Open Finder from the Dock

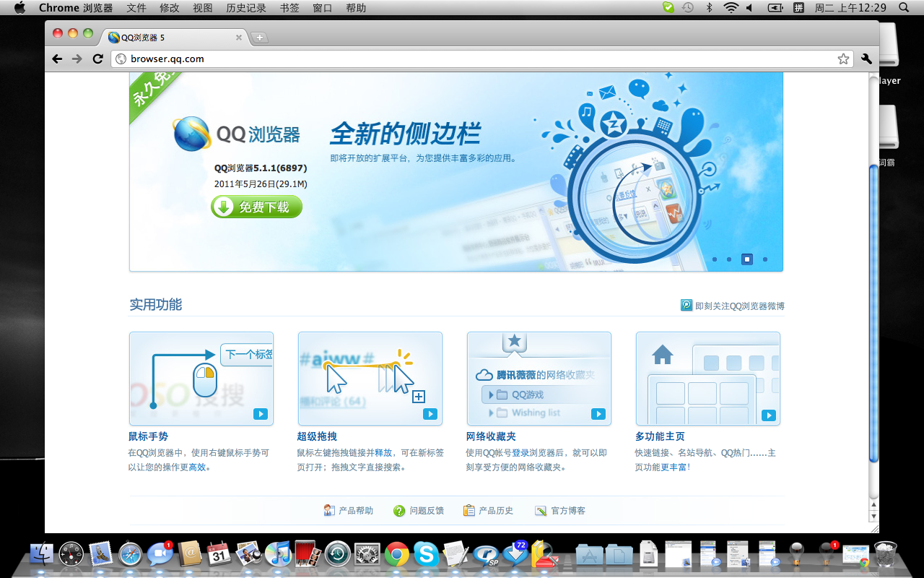43,555
